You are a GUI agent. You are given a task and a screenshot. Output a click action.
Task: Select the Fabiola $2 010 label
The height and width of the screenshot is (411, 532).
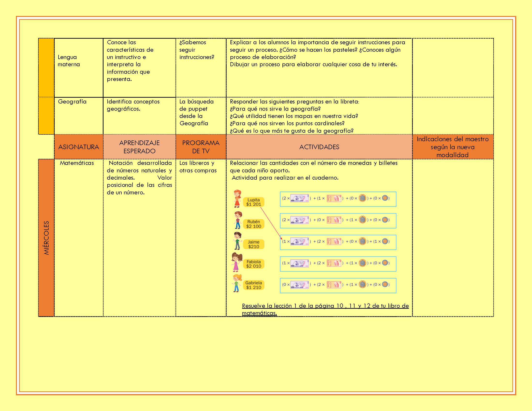(x=254, y=264)
